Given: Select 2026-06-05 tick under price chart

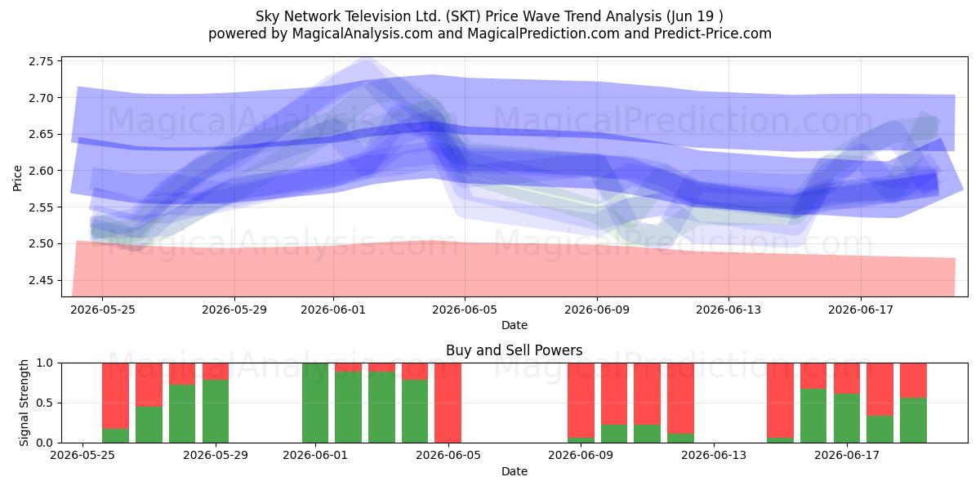Looking at the screenshot, I should pos(465,310).
